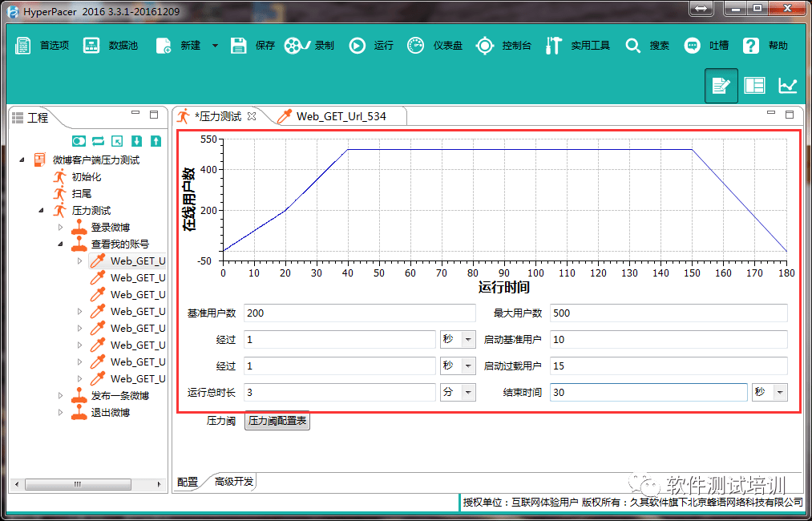Close the *压力测试 tab
This screenshot has height=521, width=812.
[x=252, y=116]
